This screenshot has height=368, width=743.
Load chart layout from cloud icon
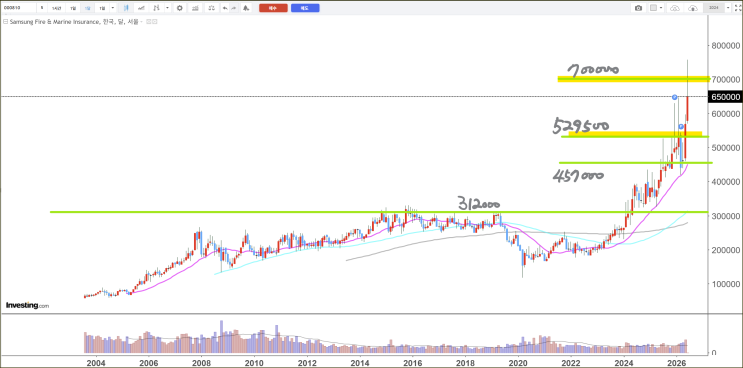click(x=675, y=8)
